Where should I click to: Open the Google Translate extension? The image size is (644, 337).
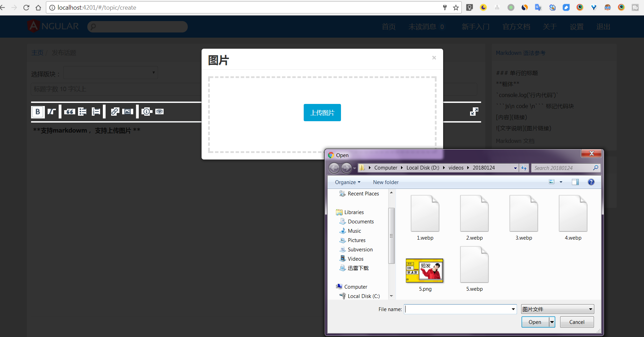(538, 7)
